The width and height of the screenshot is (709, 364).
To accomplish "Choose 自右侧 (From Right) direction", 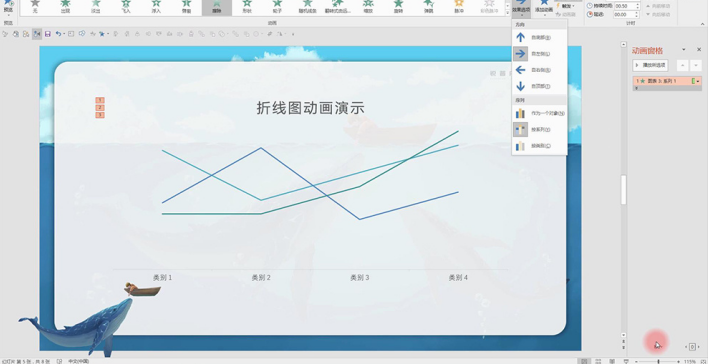I will tap(540, 70).
